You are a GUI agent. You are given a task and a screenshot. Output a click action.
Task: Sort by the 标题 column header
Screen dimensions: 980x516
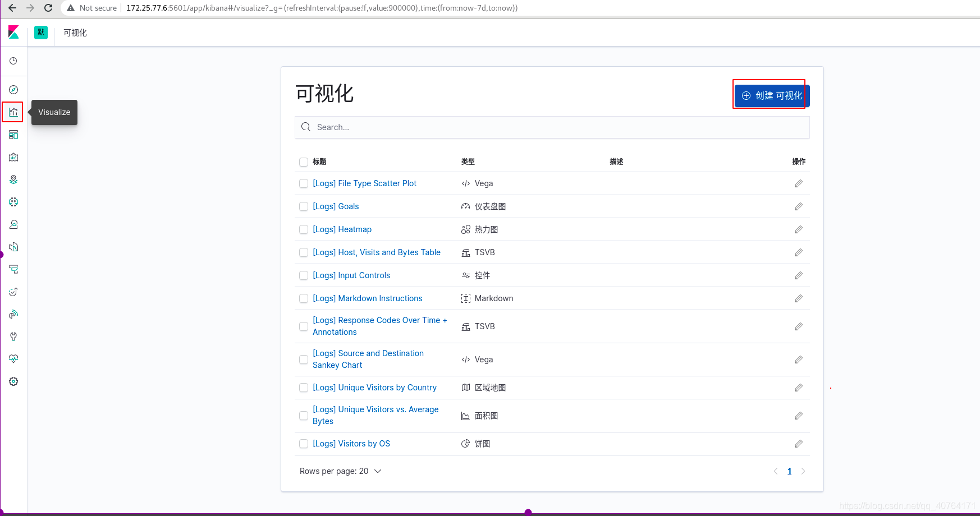coord(319,162)
